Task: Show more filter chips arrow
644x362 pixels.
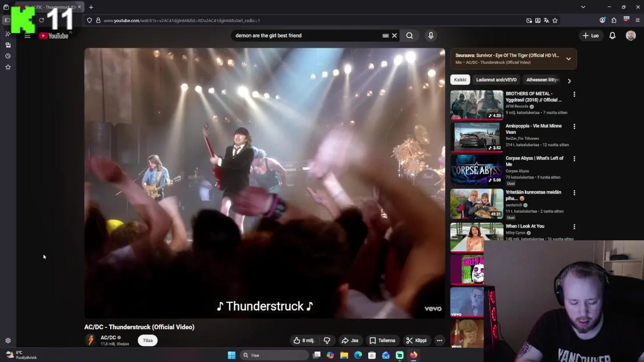Action: [569, 80]
